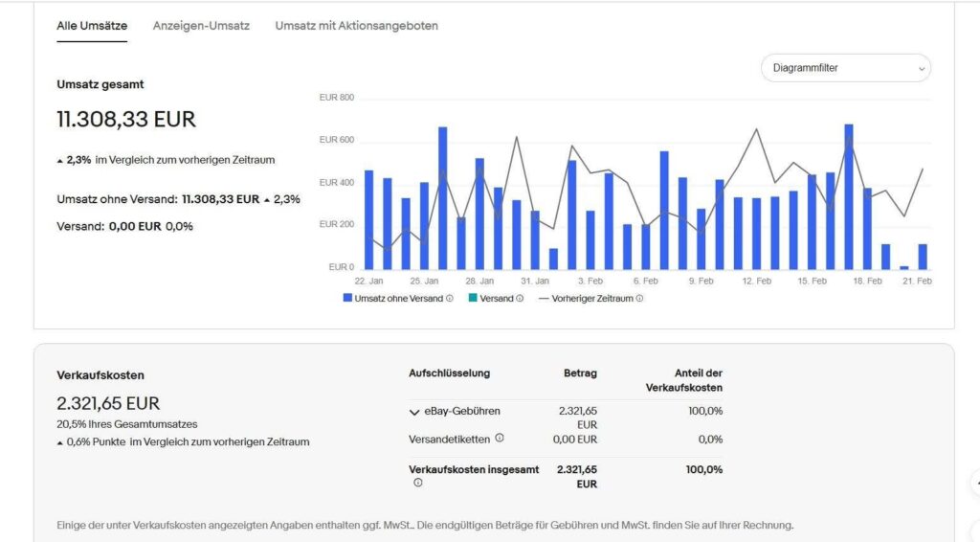Click info icon beside Versand legend entry

click(520, 299)
